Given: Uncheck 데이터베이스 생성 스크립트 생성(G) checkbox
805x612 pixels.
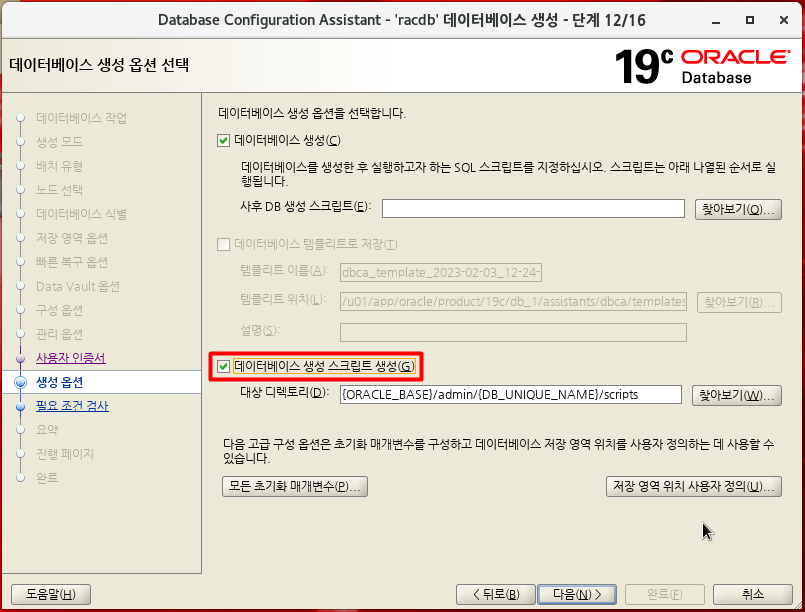Looking at the screenshot, I should point(223,366).
